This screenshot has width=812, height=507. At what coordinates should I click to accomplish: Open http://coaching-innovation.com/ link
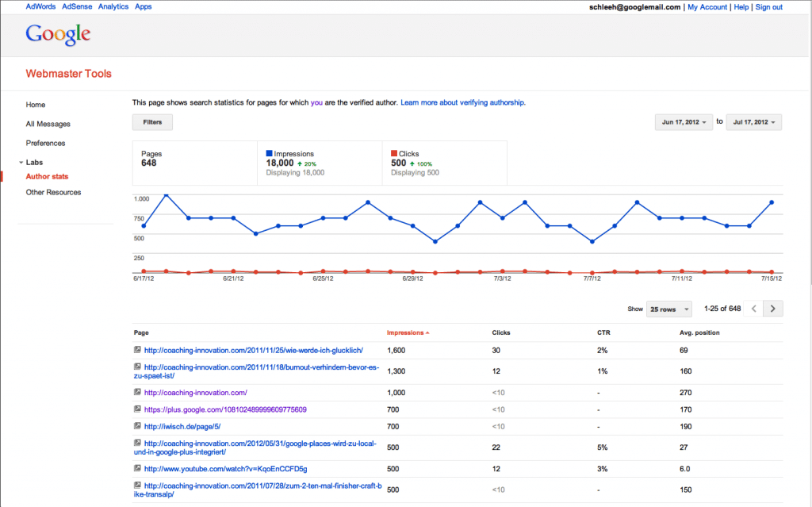point(196,393)
